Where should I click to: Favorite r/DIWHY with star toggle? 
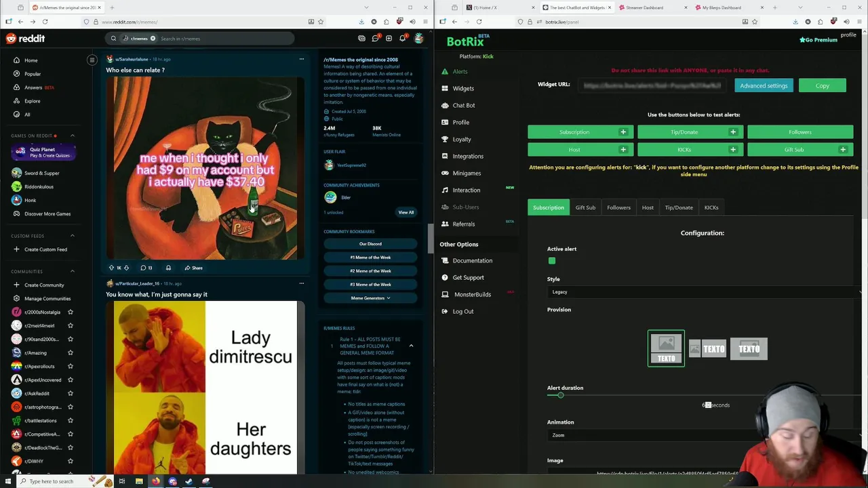pos(70,461)
